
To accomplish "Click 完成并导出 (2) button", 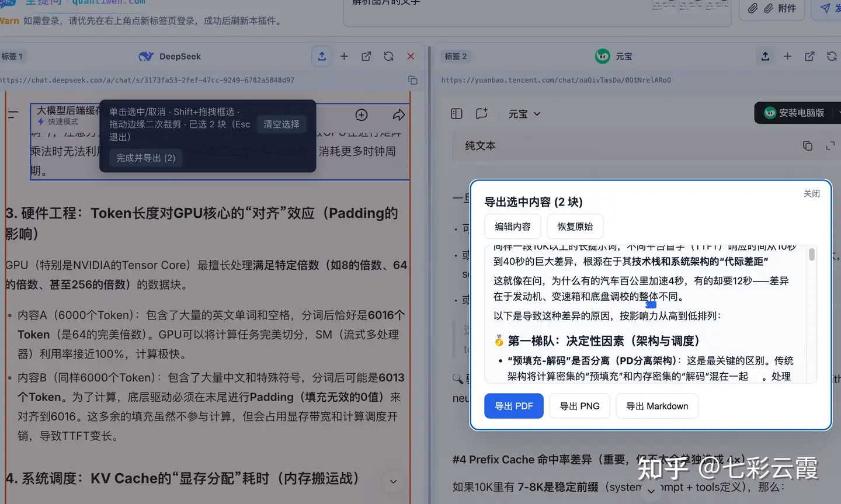I will 145,158.
